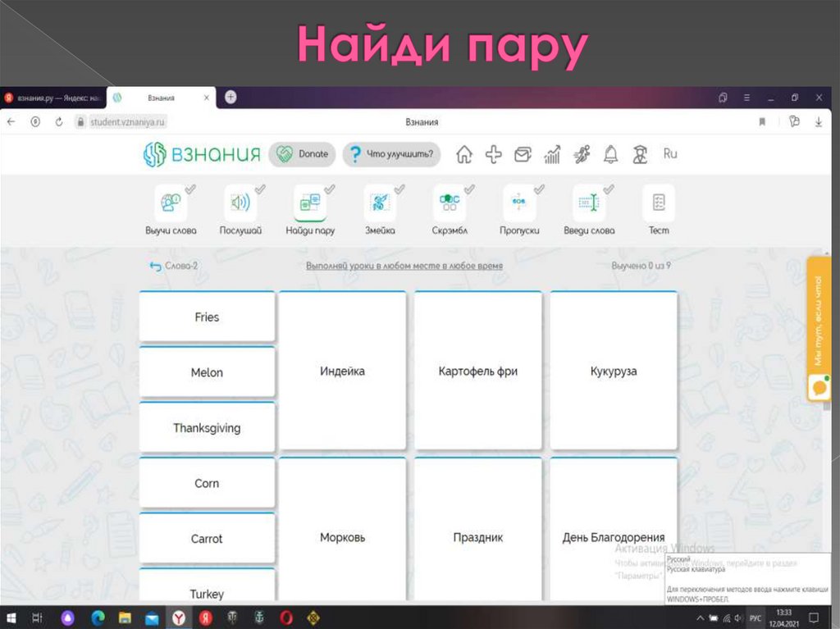Open the 'Послушай' listening exercise
Screen dimensions: 840x629
coord(240,211)
